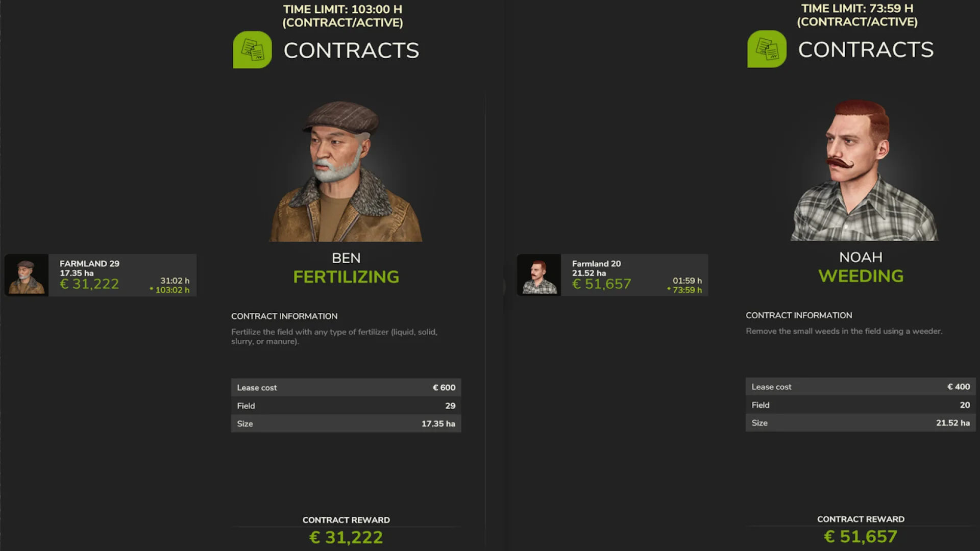980x551 pixels.
Task: Click the CONTRACT REWARD € 31,222 amount
Action: point(346,537)
